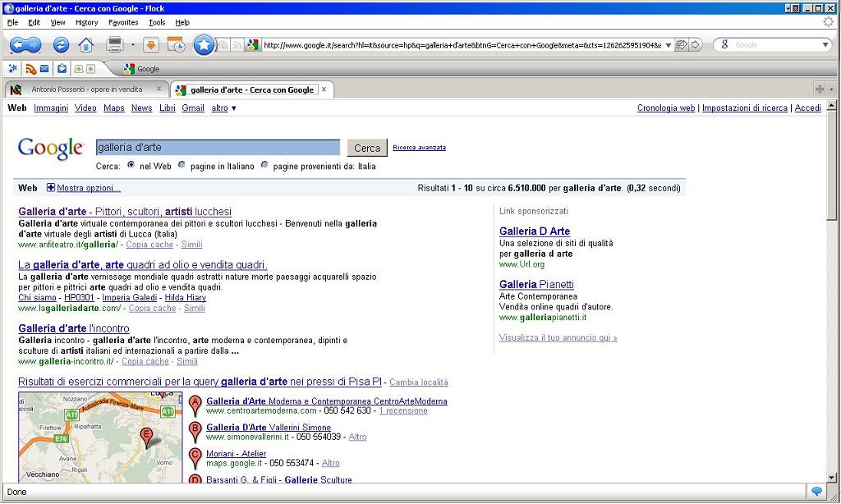Open the Google bookmark in the favorites bar

141,69
